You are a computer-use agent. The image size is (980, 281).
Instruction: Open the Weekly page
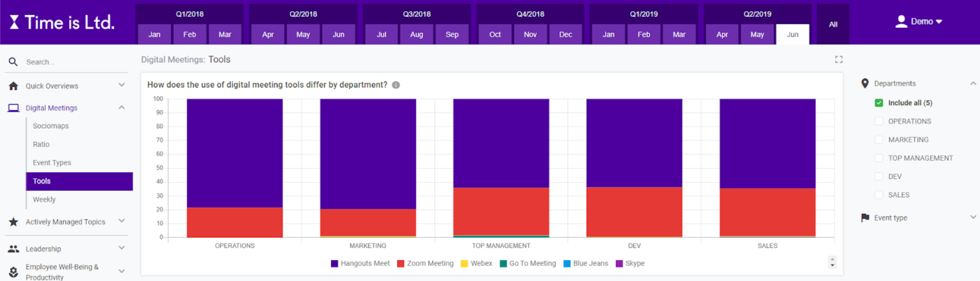(44, 199)
